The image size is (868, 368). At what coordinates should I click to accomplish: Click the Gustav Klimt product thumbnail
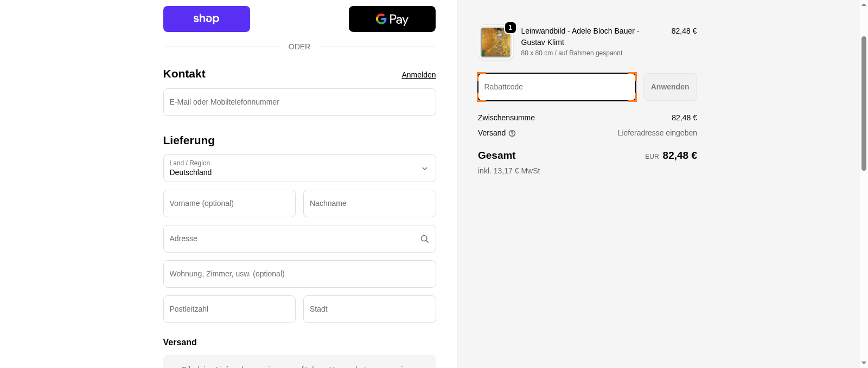point(495,42)
